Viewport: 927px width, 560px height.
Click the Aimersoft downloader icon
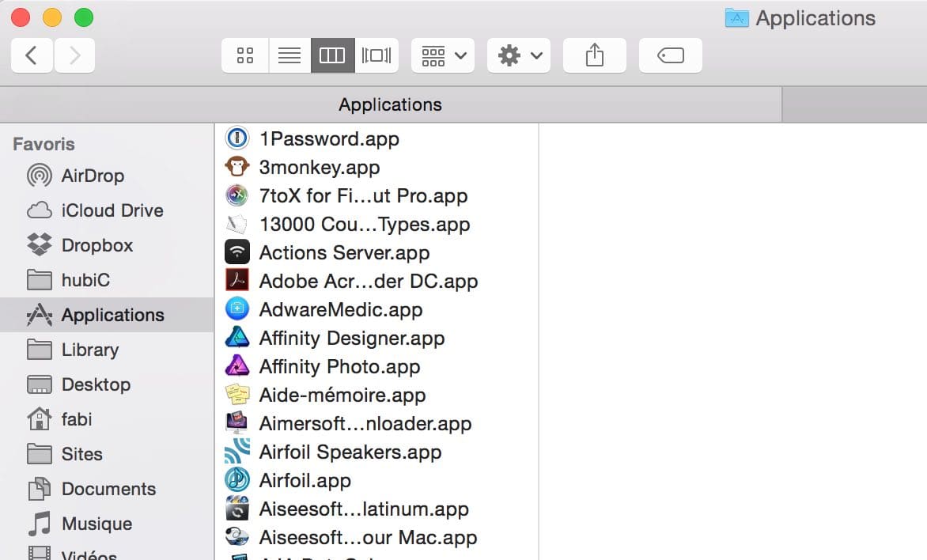(237, 422)
